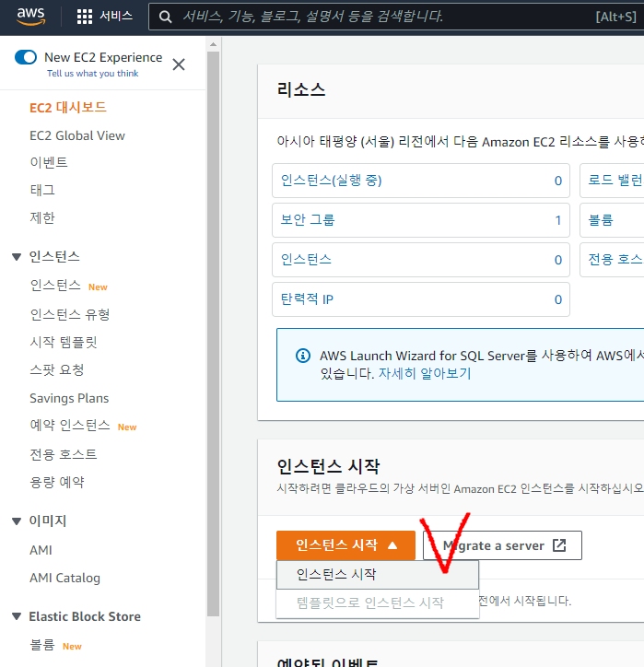Viewport: 644px width, 667px height.
Task: Open 보안 그룹 resource card
Action: point(421,220)
